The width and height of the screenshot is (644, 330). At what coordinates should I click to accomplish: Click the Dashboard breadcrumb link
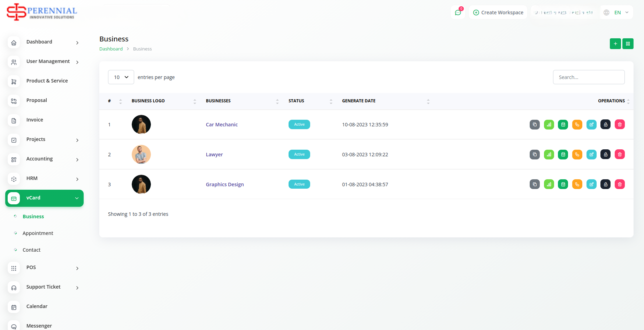[x=111, y=49]
